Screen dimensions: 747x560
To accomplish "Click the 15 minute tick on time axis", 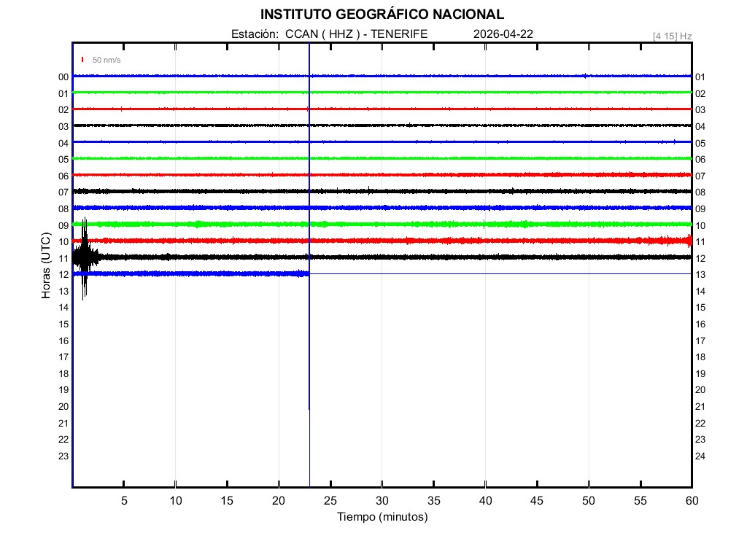I will pyautogui.click(x=227, y=500).
